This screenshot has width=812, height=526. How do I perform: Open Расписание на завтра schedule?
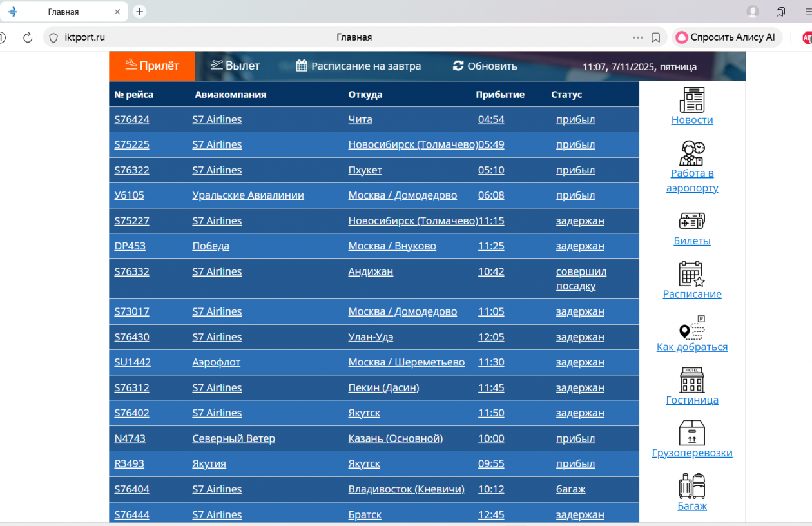[x=358, y=66]
